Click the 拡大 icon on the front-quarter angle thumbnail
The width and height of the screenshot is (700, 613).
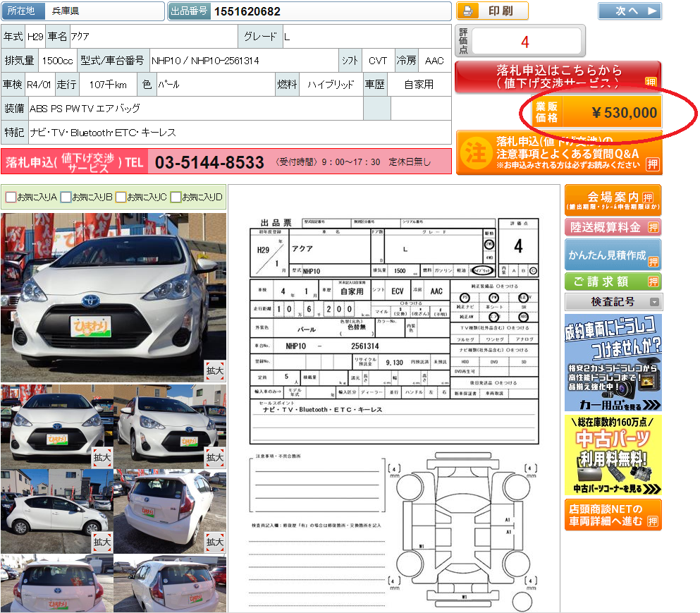pyautogui.click(x=215, y=458)
